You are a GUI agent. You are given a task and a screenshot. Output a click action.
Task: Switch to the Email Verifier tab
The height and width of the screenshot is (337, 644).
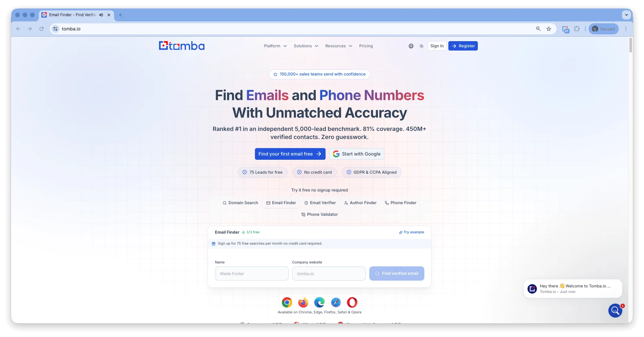pos(320,203)
